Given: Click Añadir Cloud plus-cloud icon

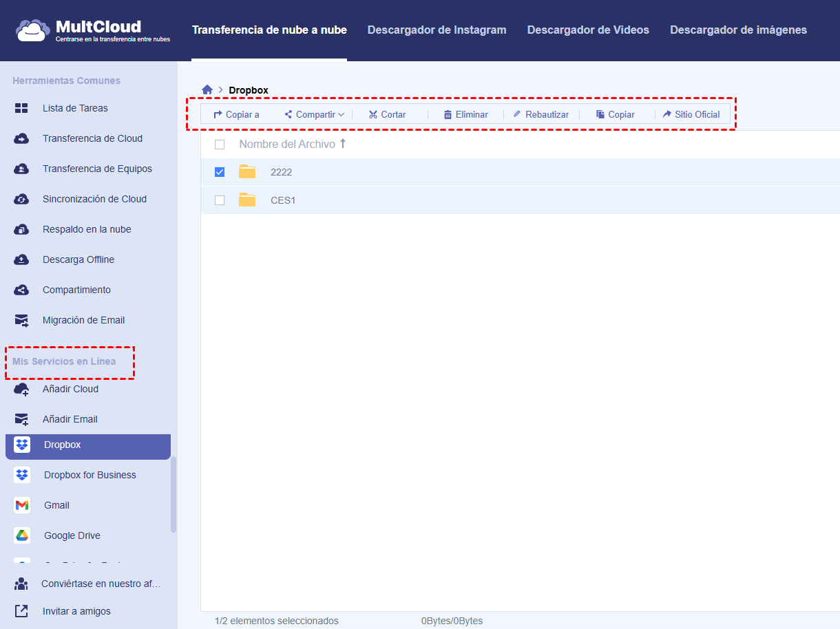Looking at the screenshot, I should coord(21,390).
